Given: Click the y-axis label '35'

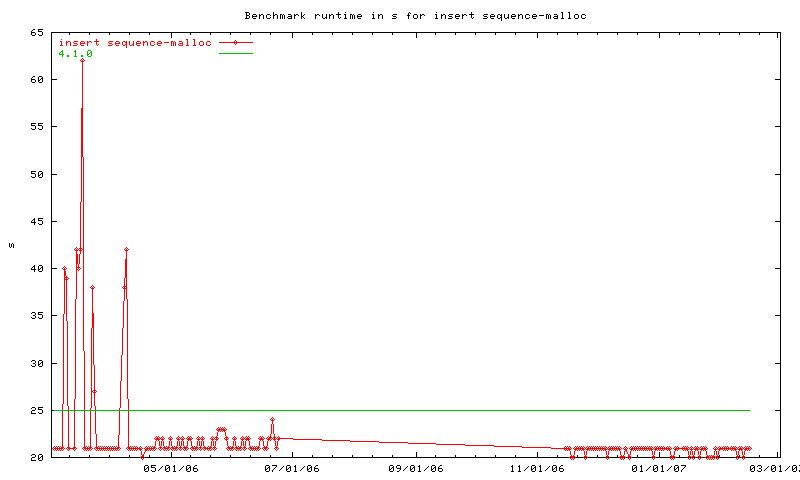Looking at the screenshot, I should pos(37,316).
